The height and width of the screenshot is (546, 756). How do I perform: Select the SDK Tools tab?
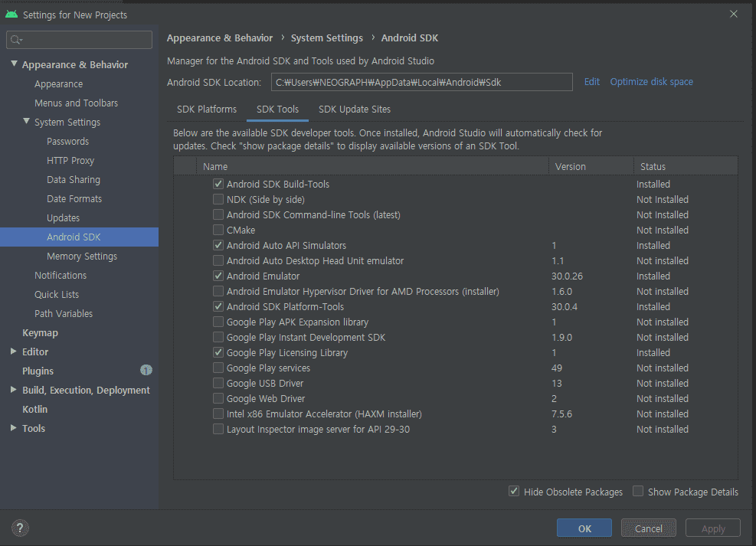coord(278,110)
